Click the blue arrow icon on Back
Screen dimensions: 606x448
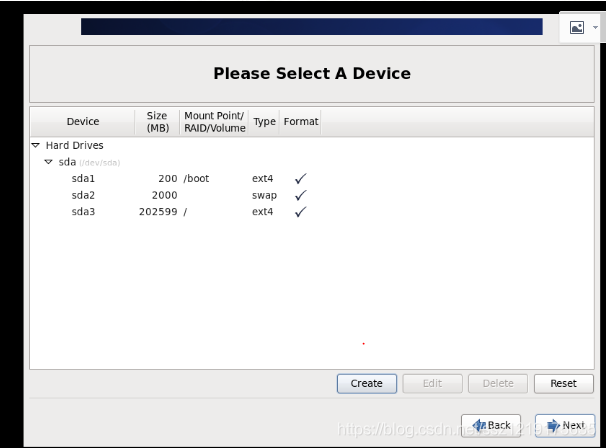coord(479,426)
